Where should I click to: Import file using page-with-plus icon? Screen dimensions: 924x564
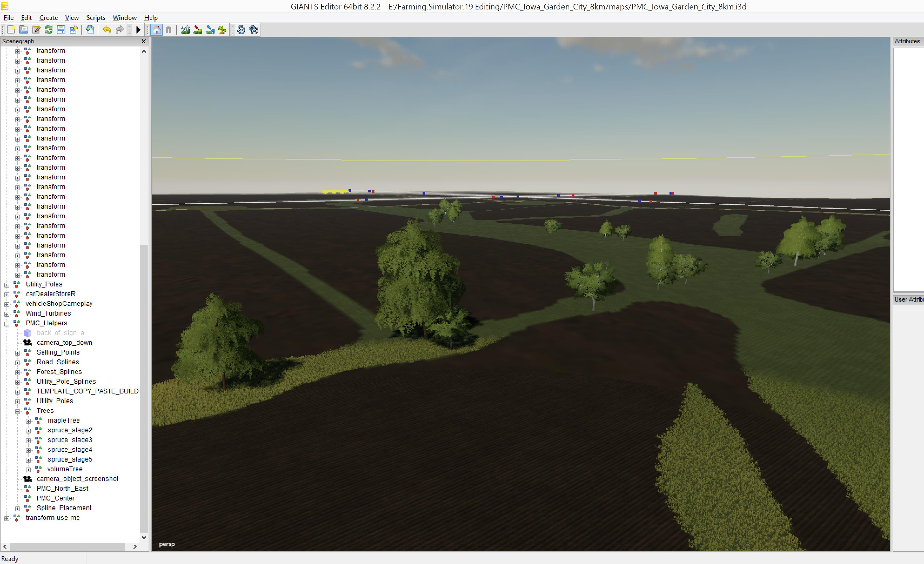[90, 30]
